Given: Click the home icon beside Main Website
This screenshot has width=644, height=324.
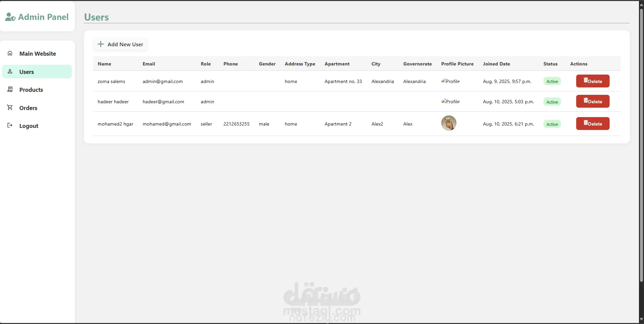Looking at the screenshot, I should click(x=10, y=53).
